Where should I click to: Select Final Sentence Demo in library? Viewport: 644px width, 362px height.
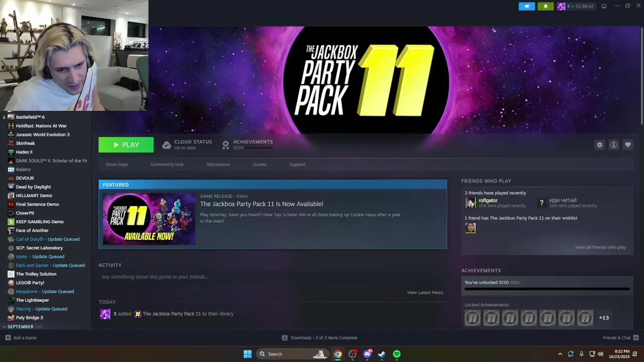(x=37, y=204)
